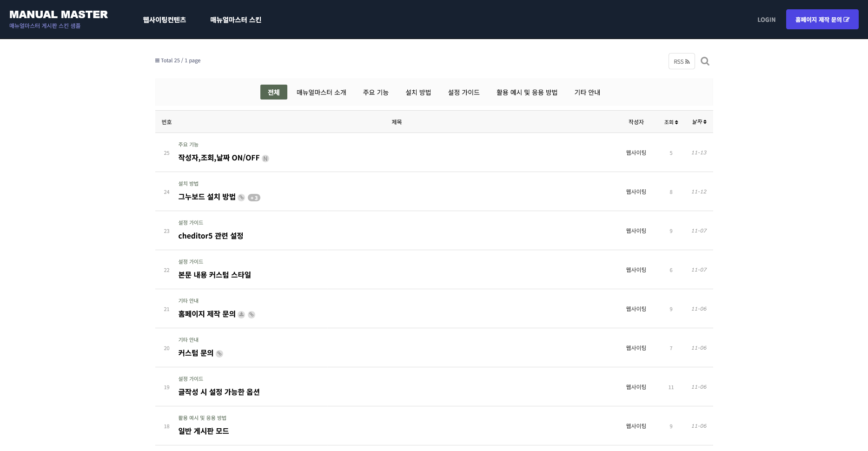Click the LOGIN link
Viewport: 868px width, 451px height.
click(x=766, y=20)
